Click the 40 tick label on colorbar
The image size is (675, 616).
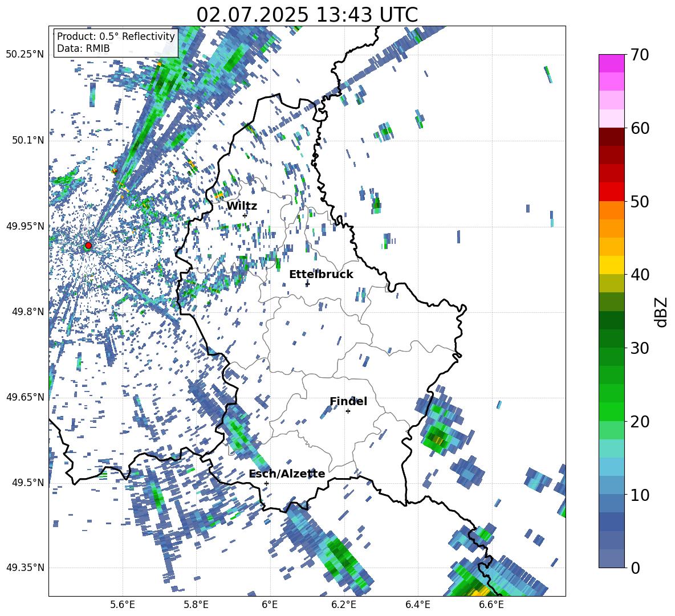coord(640,275)
